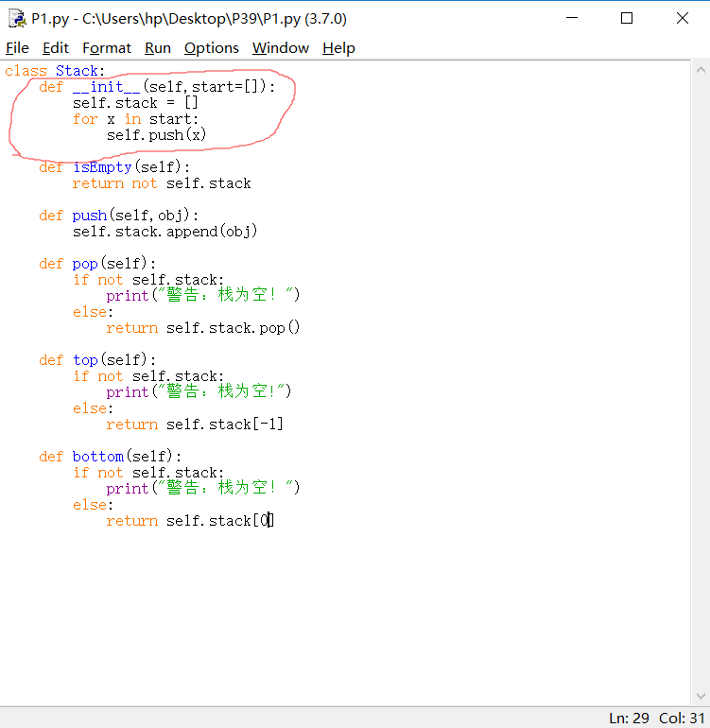Place cursor on the isEmpty definition
Viewport: 710px width, 728px height.
(102, 167)
